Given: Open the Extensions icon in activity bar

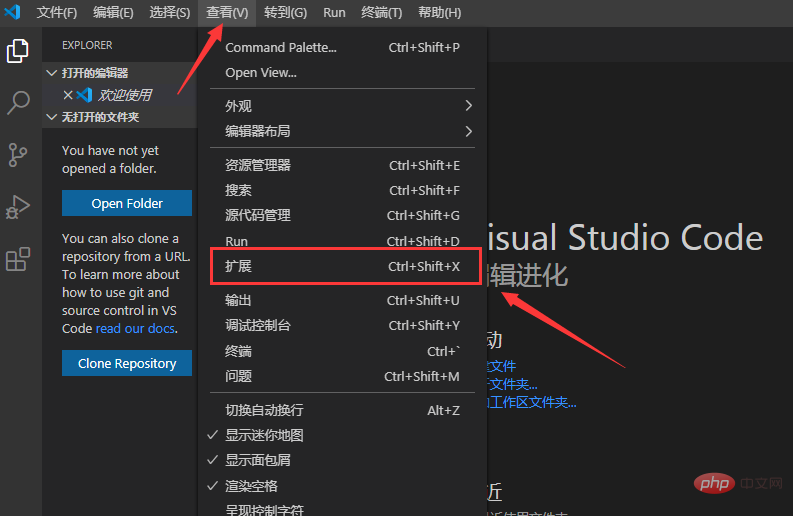Looking at the screenshot, I should [x=18, y=260].
